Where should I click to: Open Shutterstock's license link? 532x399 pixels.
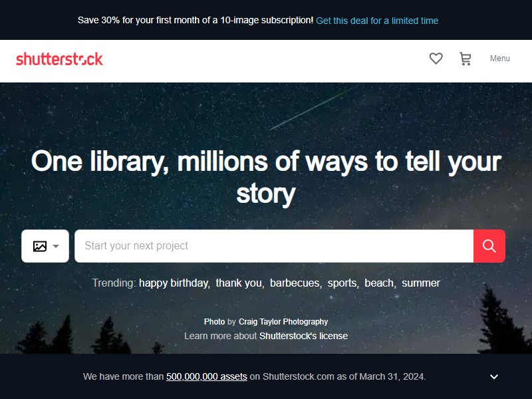[304, 336]
